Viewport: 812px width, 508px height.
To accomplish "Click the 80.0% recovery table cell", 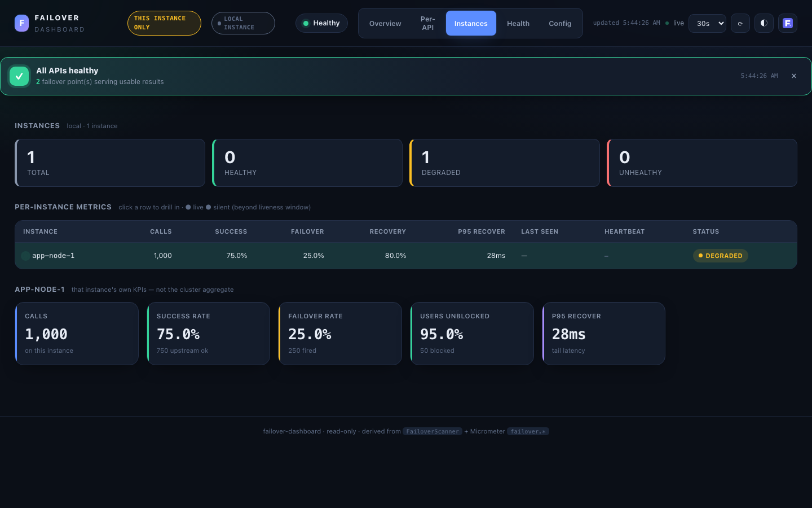I will 395,256.
